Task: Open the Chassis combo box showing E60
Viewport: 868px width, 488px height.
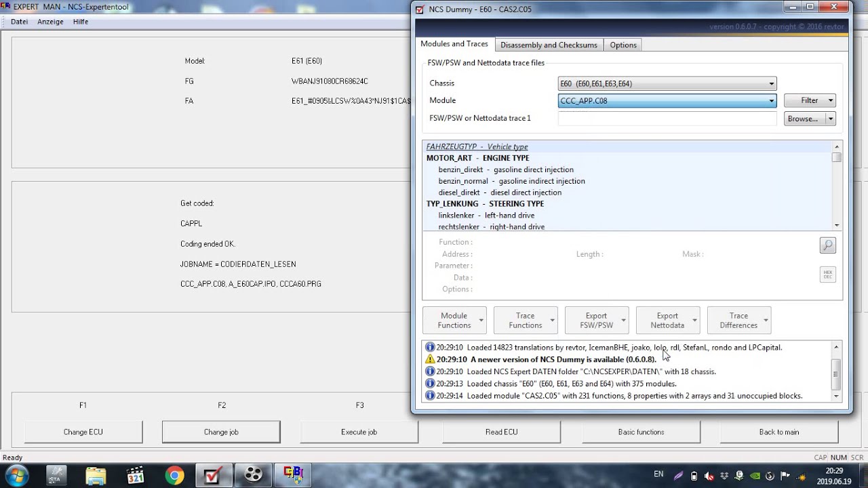Action: (667, 83)
